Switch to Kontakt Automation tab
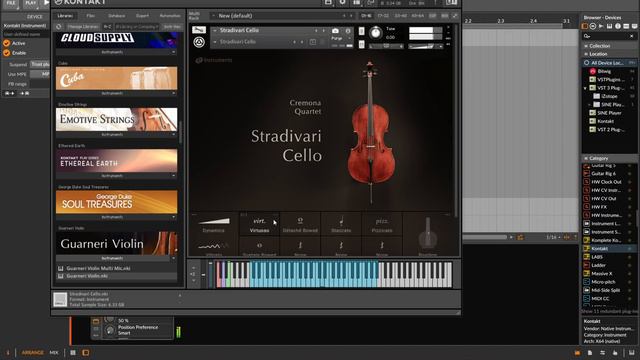Screen dimensions: 640x360 [170, 16]
